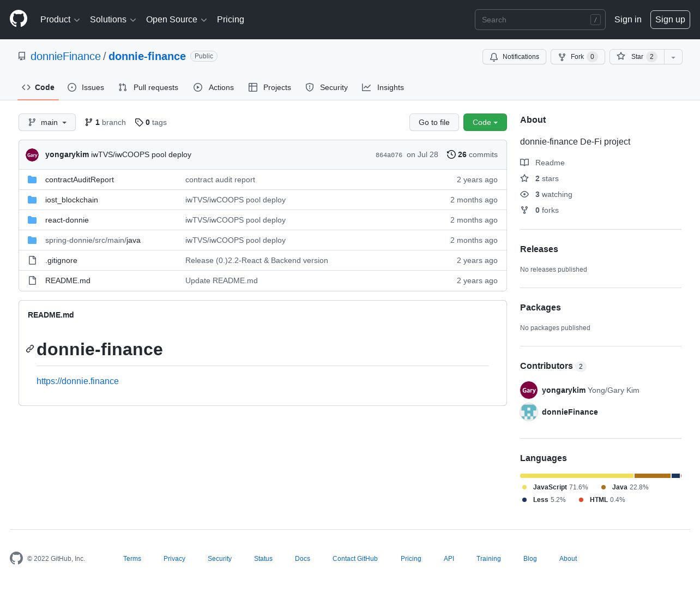This screenshot has width=700, height=592.
Task: Open the README.md file
Action: [x=68, y=280]
